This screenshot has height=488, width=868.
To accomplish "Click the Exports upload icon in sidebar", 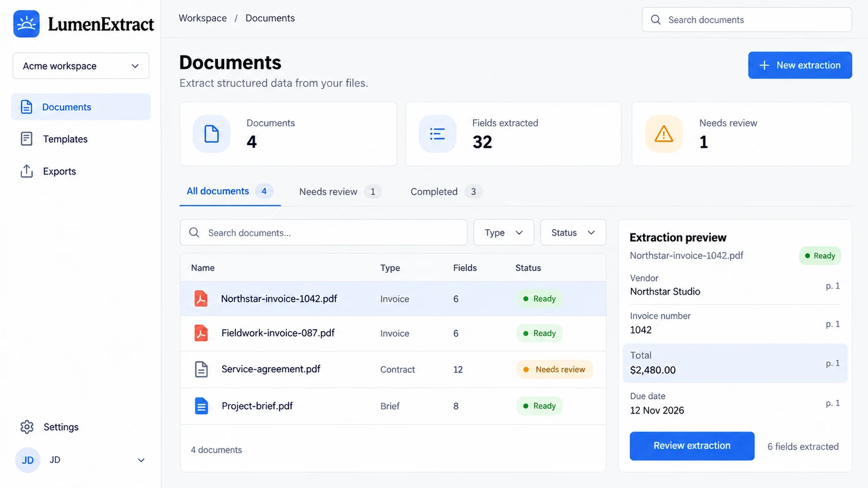I will point(27,171).
